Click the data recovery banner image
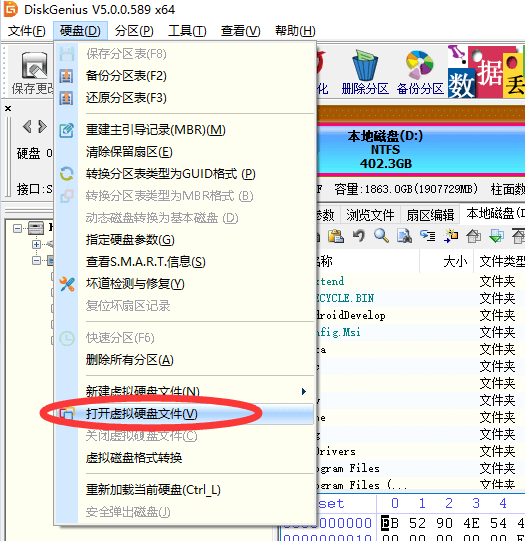525x541 pixels. (486, 72)
